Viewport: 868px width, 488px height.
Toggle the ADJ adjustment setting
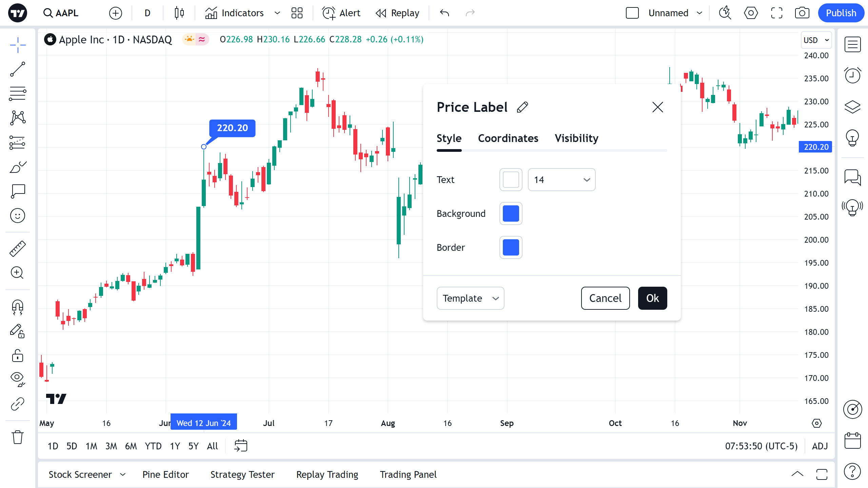[x=820, y=446]
